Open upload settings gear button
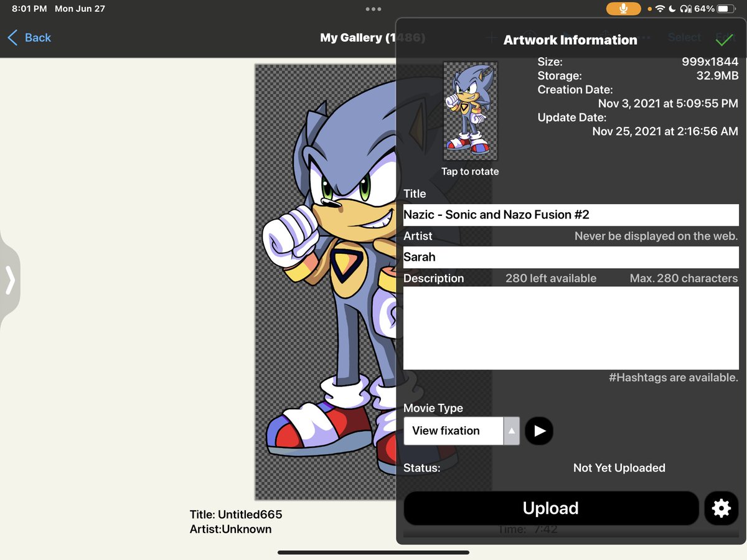The width and height of the screenshot is (747, 560). [x=721, y=508]
